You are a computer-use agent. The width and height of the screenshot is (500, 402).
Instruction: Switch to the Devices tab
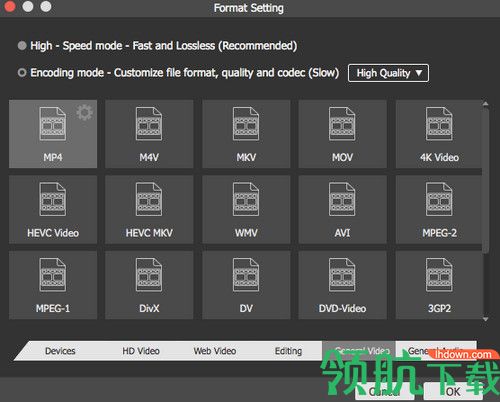[60, 351]
